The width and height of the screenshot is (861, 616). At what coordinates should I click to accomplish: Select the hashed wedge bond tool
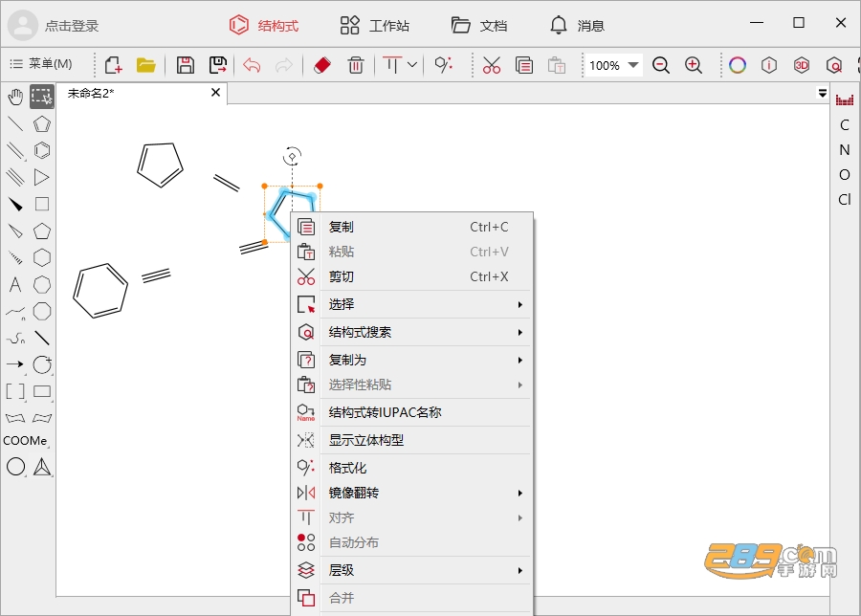15,257
